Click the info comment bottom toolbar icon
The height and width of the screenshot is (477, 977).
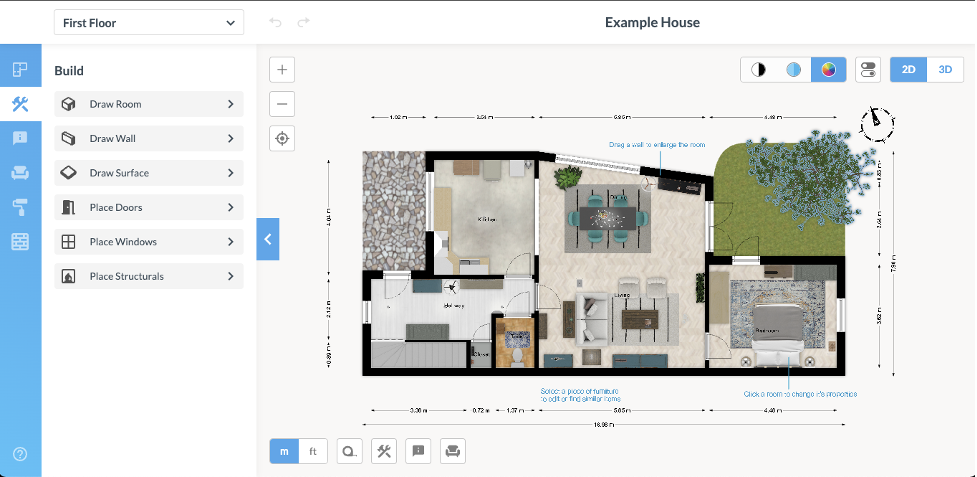[418, 451]
